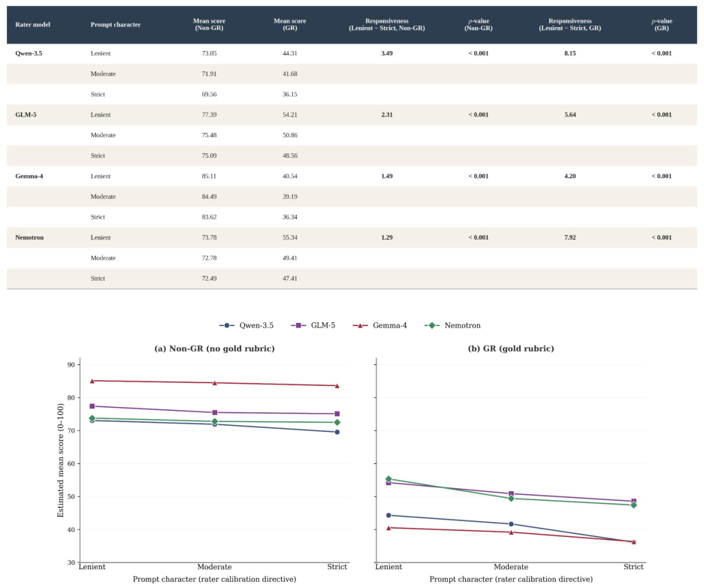Viewport: 704px width, 588px height.
Task: Select 'Nemotron' in the table's rater column
Action: 29,237
